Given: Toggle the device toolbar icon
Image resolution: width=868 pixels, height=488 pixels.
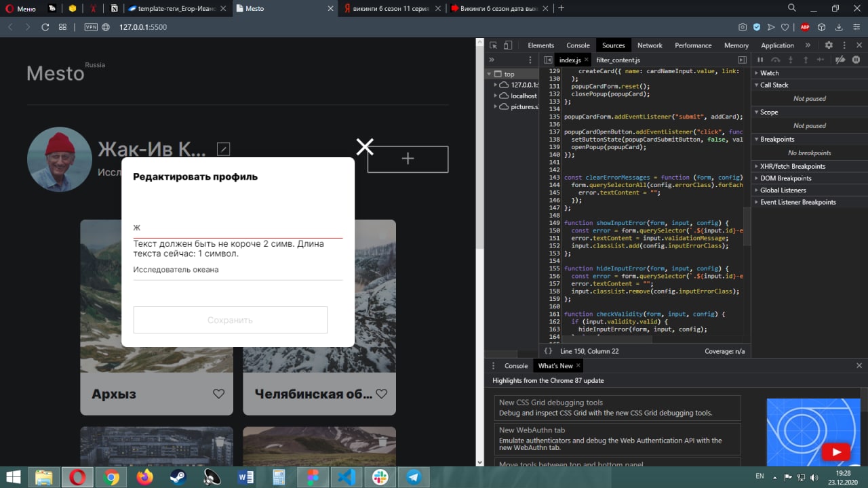Looking at the screenshot, I should [508, 45].
